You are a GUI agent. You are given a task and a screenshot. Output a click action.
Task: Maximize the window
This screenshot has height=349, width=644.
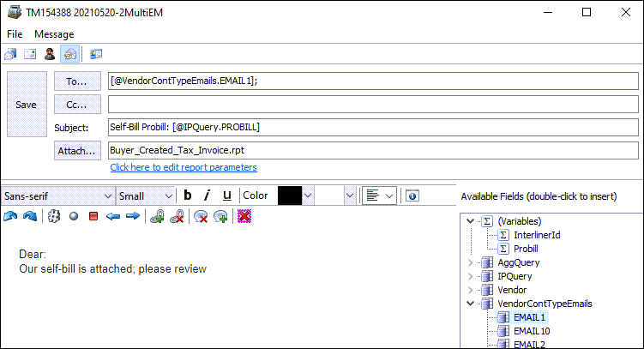(x=587, y=12)
